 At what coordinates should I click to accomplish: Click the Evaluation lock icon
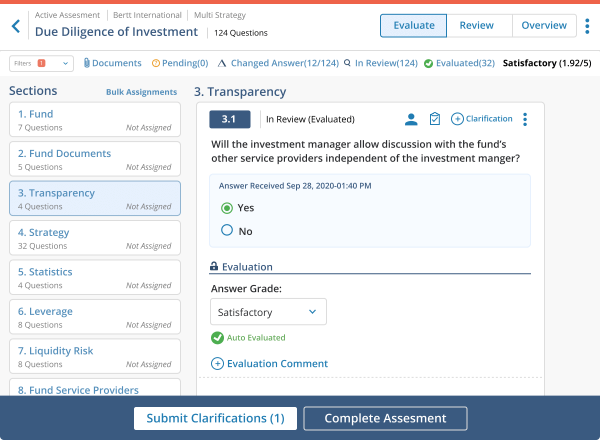coord(214,266)
